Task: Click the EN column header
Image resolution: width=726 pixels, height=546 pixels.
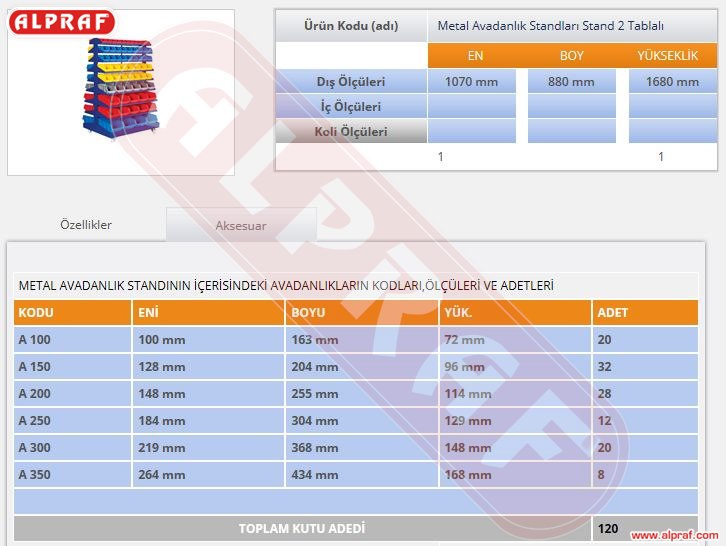Action: point(475,56)
